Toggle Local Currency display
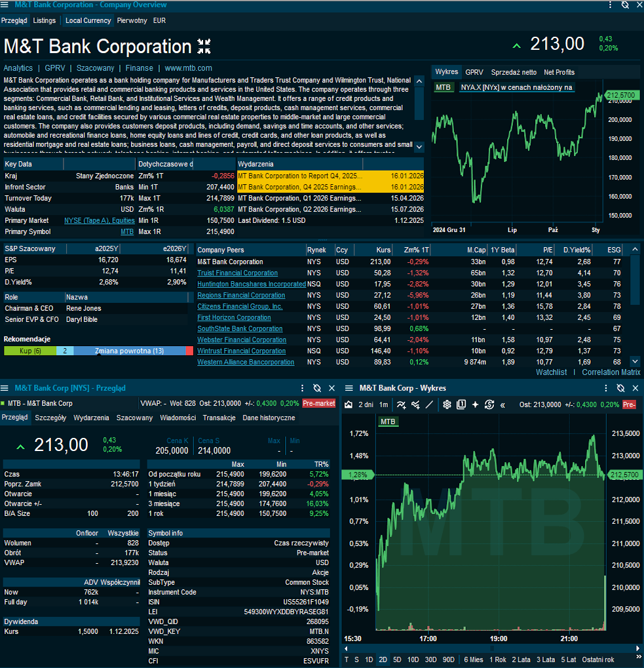 point(88,20)
